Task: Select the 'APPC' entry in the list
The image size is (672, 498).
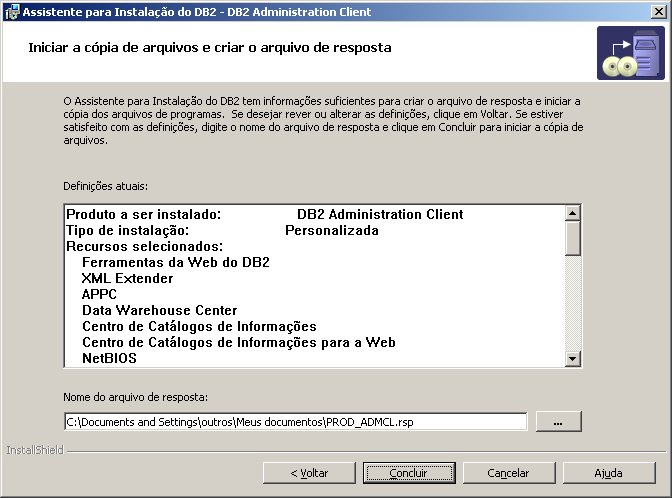Action: pyautogui.click(x=99, y=294)
